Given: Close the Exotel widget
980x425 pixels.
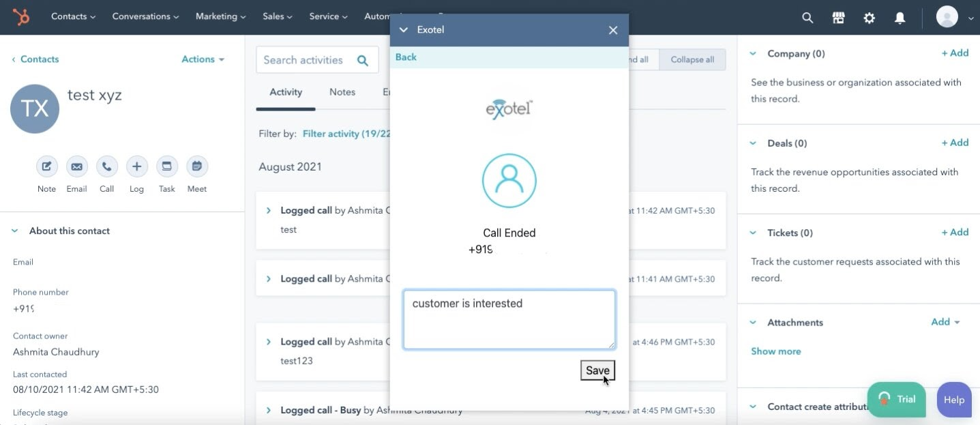Looking at the screenshot, I should tap(613, 30).
